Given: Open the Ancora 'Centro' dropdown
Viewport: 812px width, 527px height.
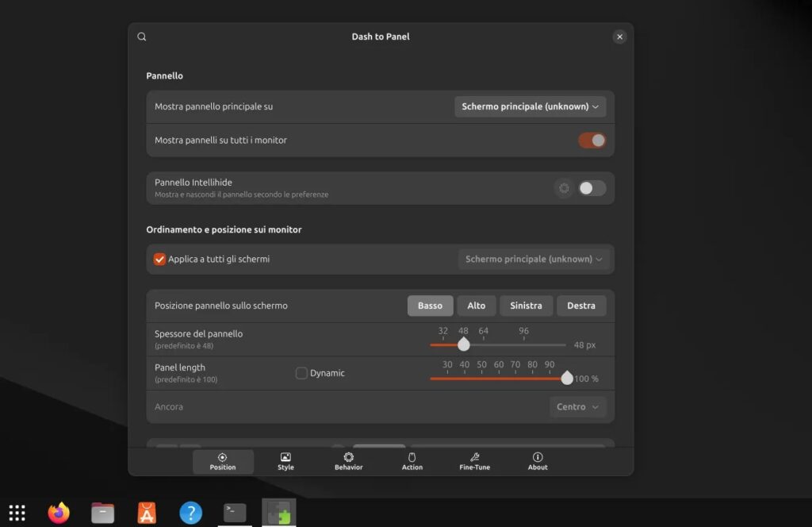Looking at the screenshot, I should [577, 406].
